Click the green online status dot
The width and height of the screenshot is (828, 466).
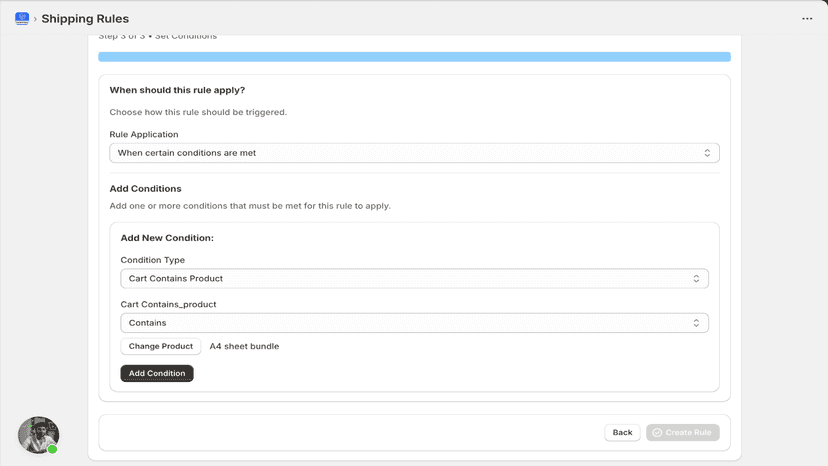click(x=52, y=449)
